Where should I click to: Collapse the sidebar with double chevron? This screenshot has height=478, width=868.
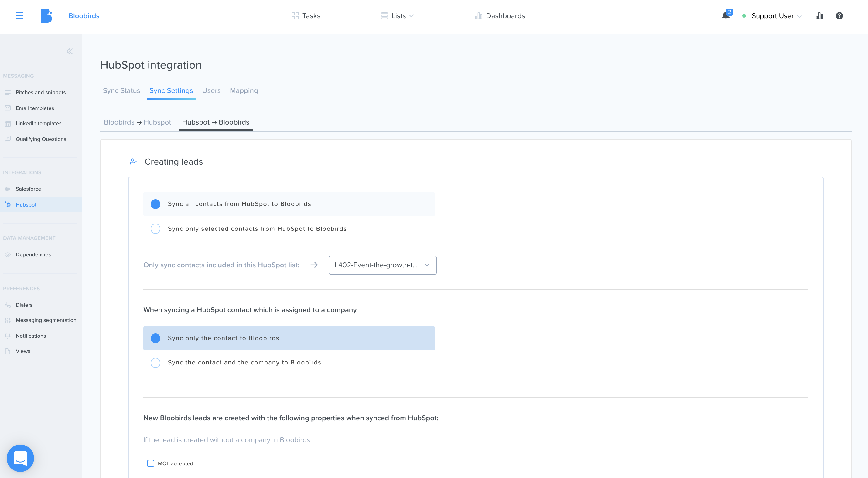coord(70,51)
